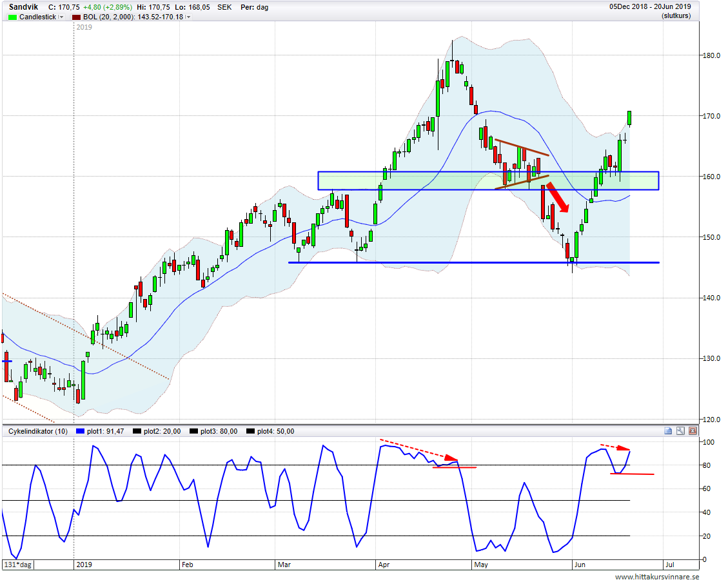Viewport: 728px width, 580px height.
Task: Expand the Candlestick chart type dropdown arrow
Action: (x=61, y=17)
